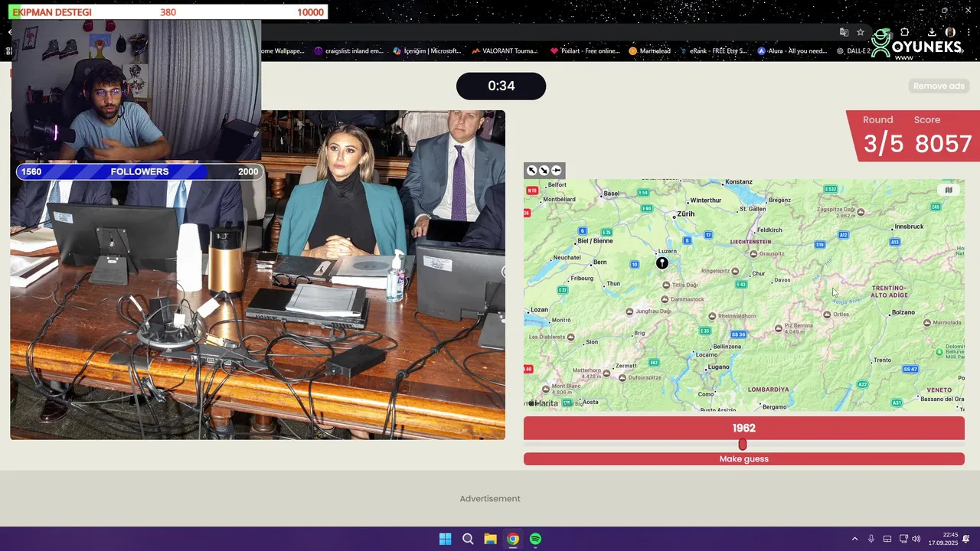The width and height of the screenshot is (980, 551).
Task: Click the Zugspitze Dağı mountain icon
Action: pyautogui.click(x=861, y=212)
